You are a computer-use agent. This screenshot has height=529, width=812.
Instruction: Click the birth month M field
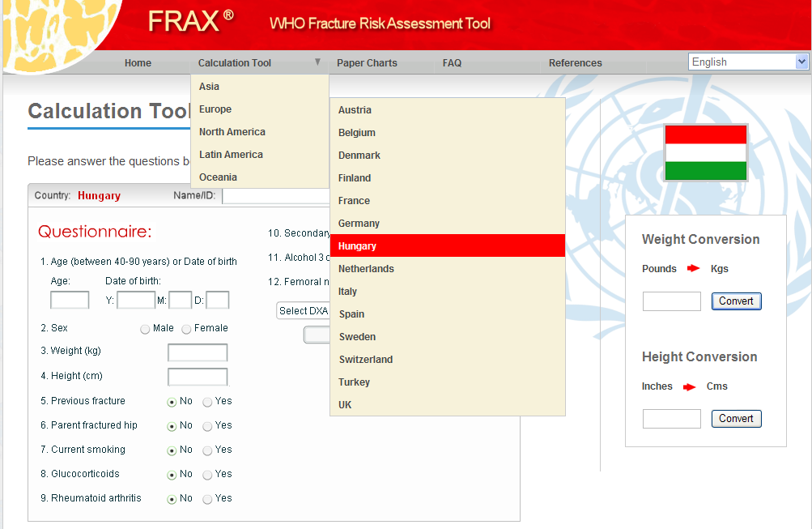(x=181, y=300)
